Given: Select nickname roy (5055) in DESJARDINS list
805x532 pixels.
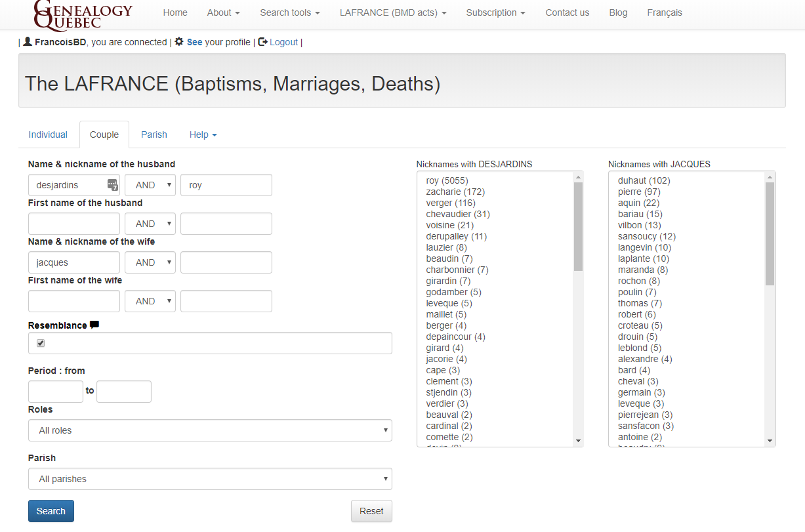Looking at the screenshot, I should click(447, 180).
